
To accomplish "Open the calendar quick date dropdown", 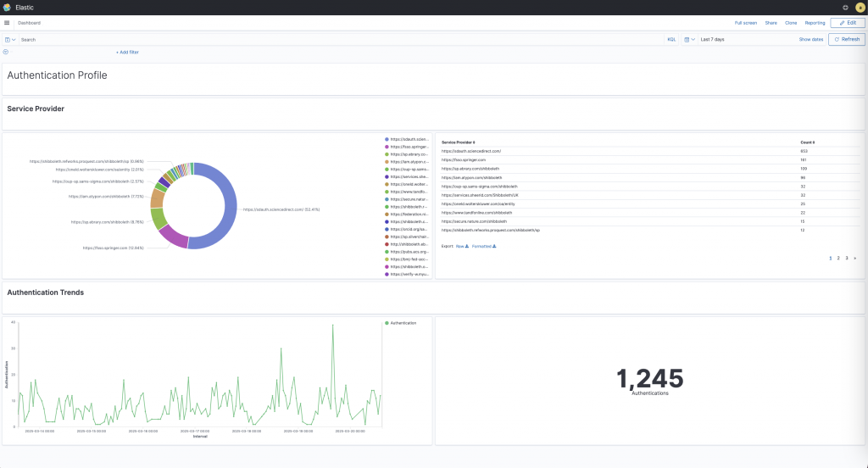I will (690, 39).
